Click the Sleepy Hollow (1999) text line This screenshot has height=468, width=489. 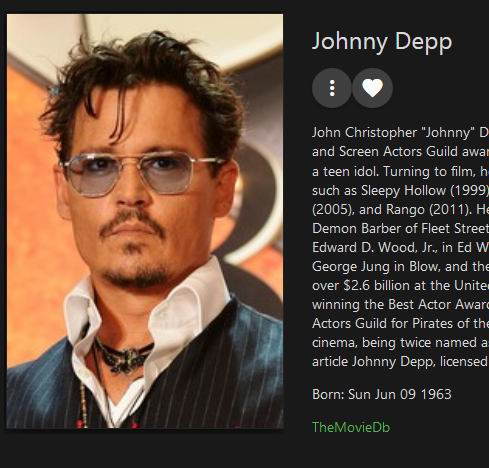[400, 190]
